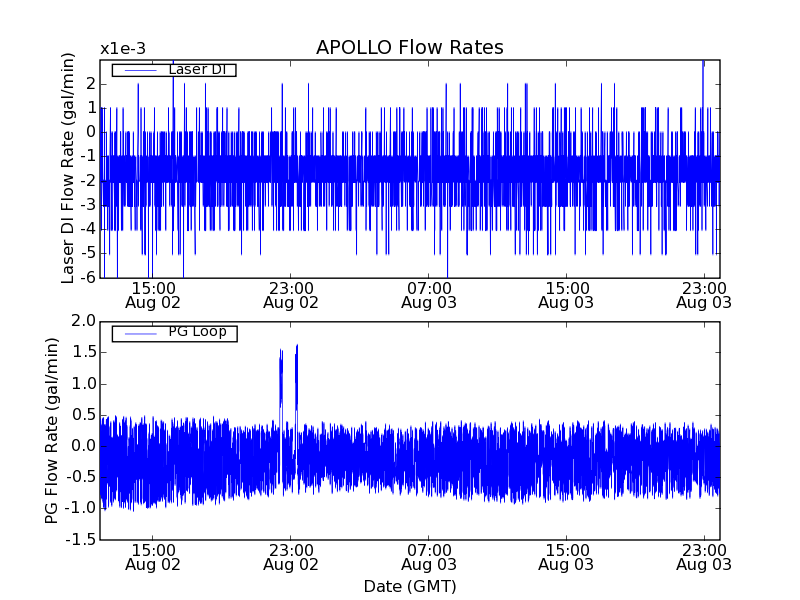
Task: Click the Date (GMT) x-axis label
Action: pyautogui.click(x=409, y=586)
